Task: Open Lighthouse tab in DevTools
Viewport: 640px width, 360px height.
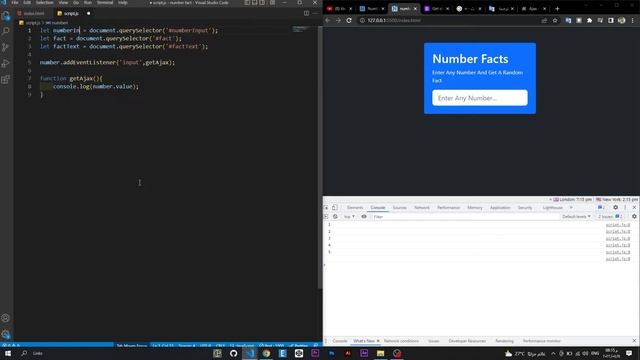Action: point(553,207)
